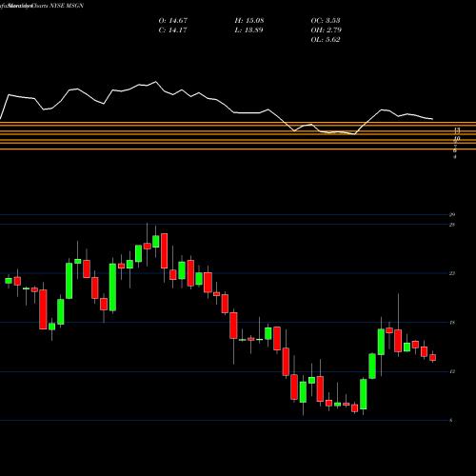The image size is (476, 476).
Task: Click the 29 price axis label
Action: click(x=452, y=215)
